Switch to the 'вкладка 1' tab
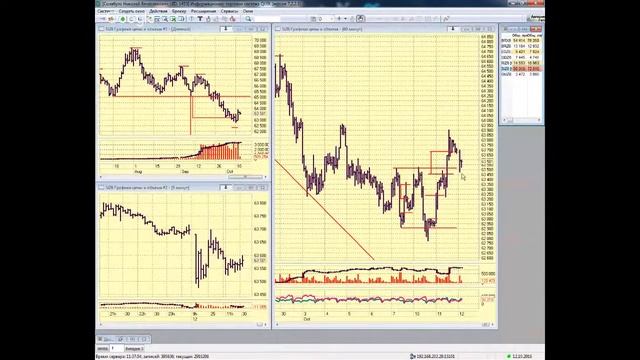 pyautogui.click(x=134, y=349)
